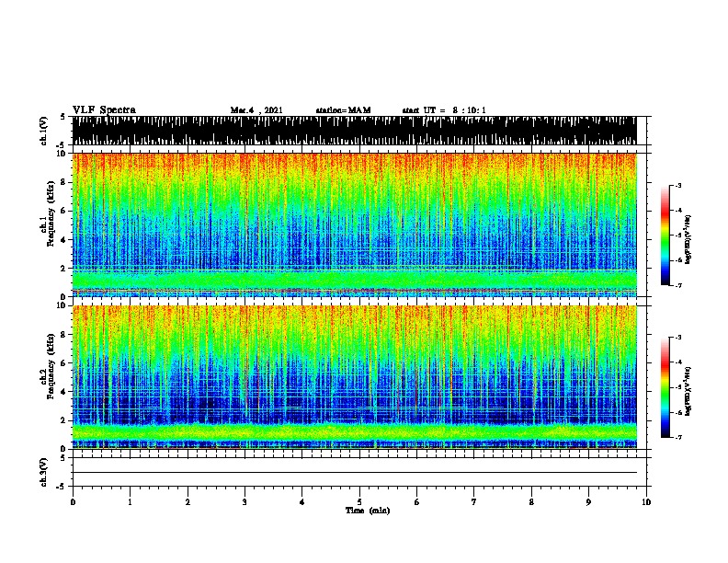Screen dimensions: 728x563
Task: Click the "VLF Spectra" plot title
Action: (x=104, y=110)
